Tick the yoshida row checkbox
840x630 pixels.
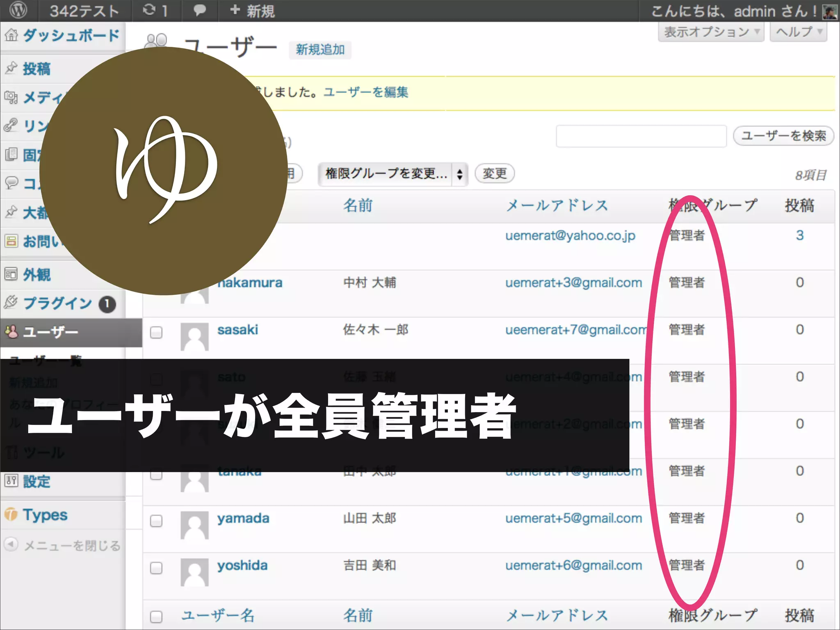(x=156, y=568)
